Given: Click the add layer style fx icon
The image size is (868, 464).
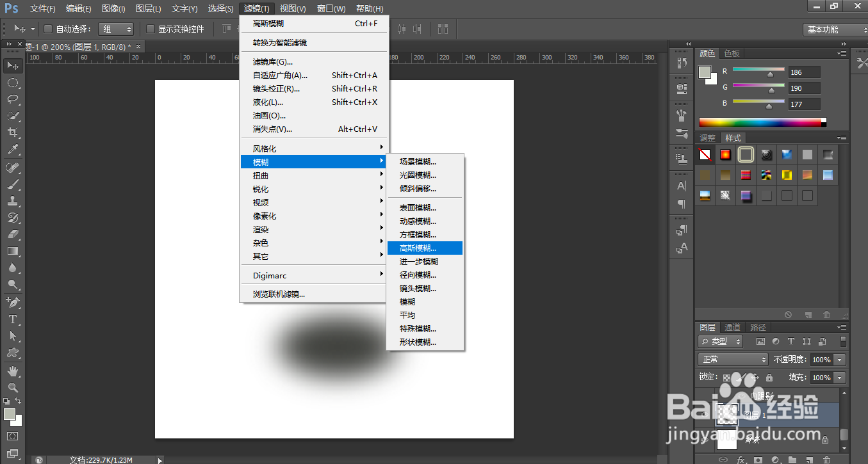Looking at the screenshot, I should (x=741, y=460).
